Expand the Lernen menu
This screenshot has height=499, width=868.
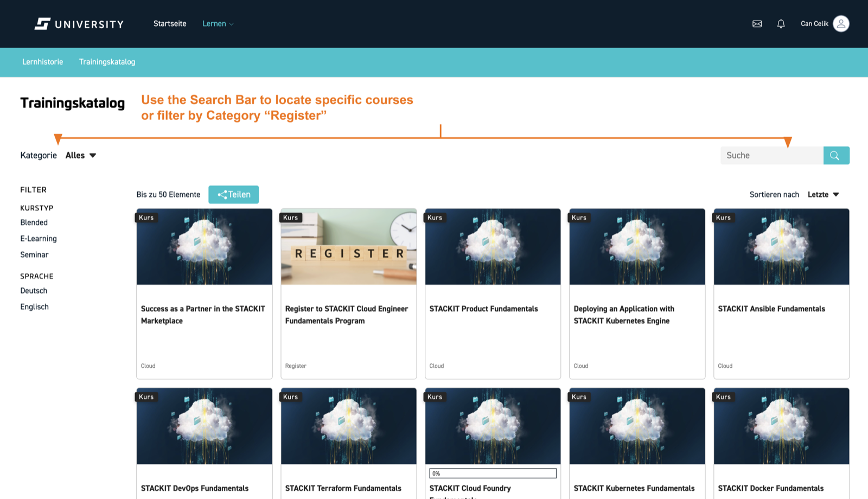(218, 24)
